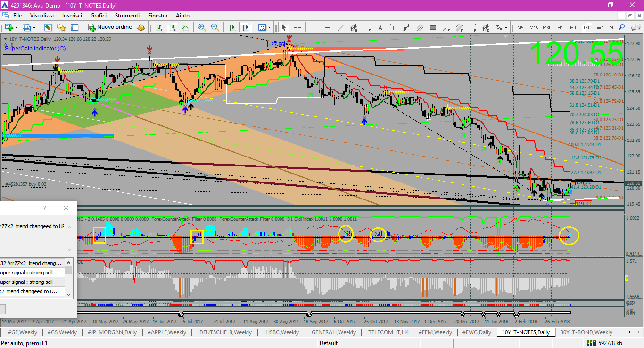
Task: Expand the New Chart dropdown arrow
Action: click(17, 27)
